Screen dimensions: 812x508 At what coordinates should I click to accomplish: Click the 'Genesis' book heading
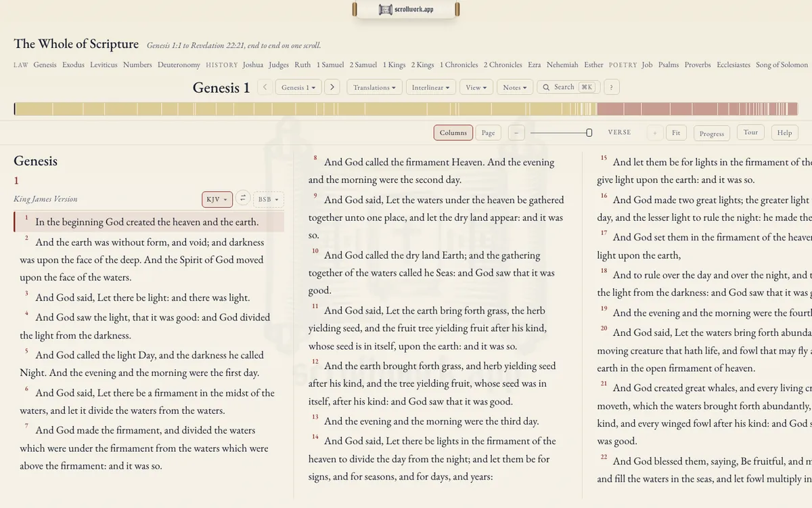tap(35, 161)
